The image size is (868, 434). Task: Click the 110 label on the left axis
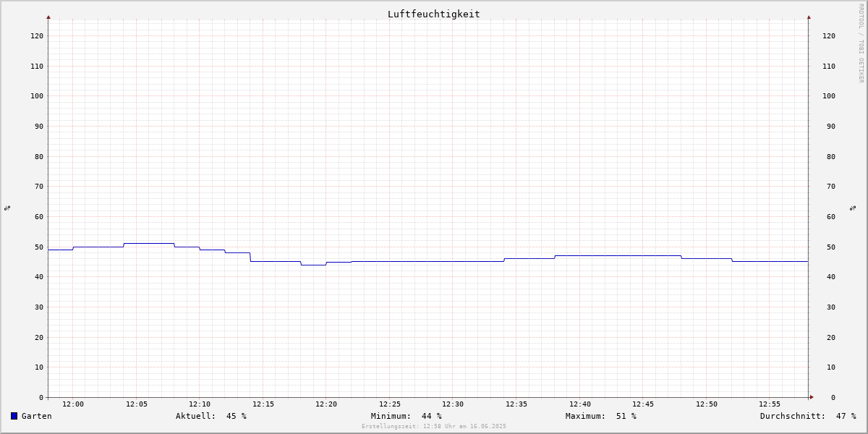(x=37, y=66)
